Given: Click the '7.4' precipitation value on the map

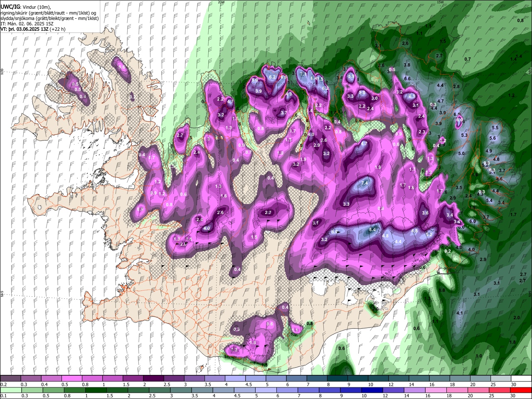Looking at the screenshot, I should 365,183.
